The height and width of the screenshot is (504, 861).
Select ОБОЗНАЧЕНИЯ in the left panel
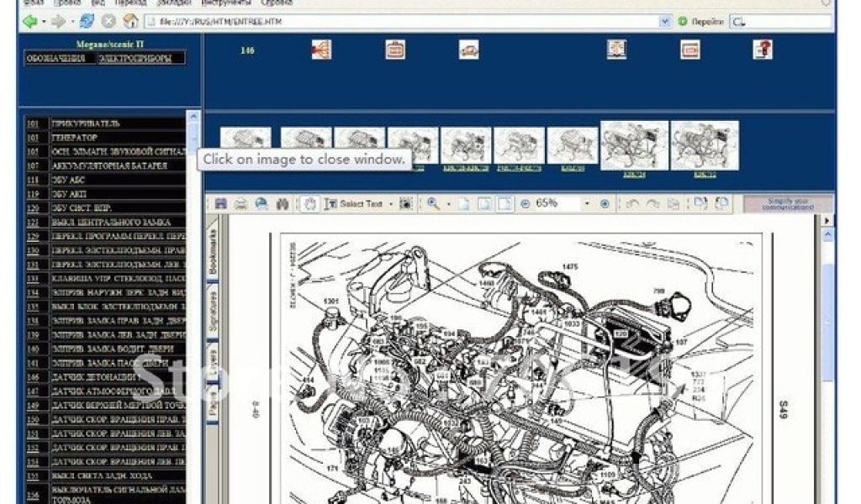pyautogui.click(x=55, y=59)
